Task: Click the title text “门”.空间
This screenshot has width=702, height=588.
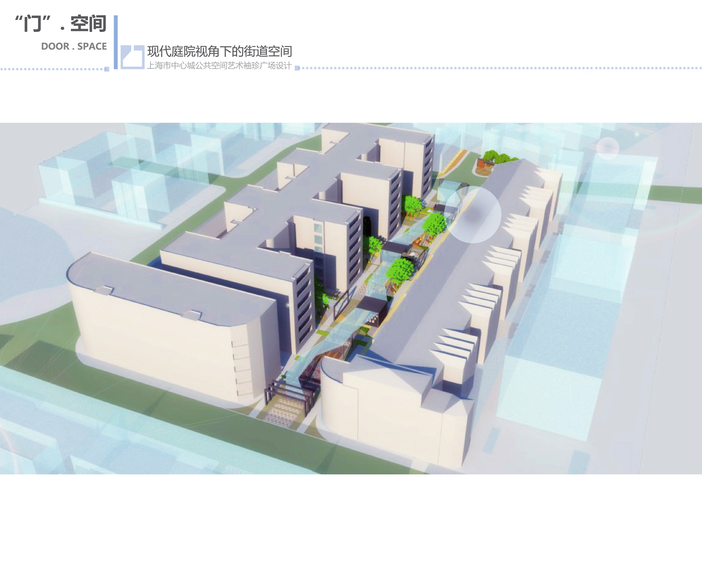Action: pos(61,24)
